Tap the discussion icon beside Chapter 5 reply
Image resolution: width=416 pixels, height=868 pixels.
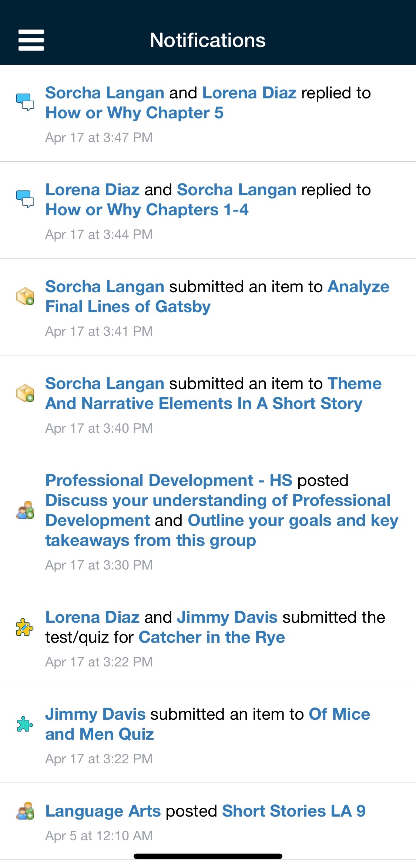point(25,102)
